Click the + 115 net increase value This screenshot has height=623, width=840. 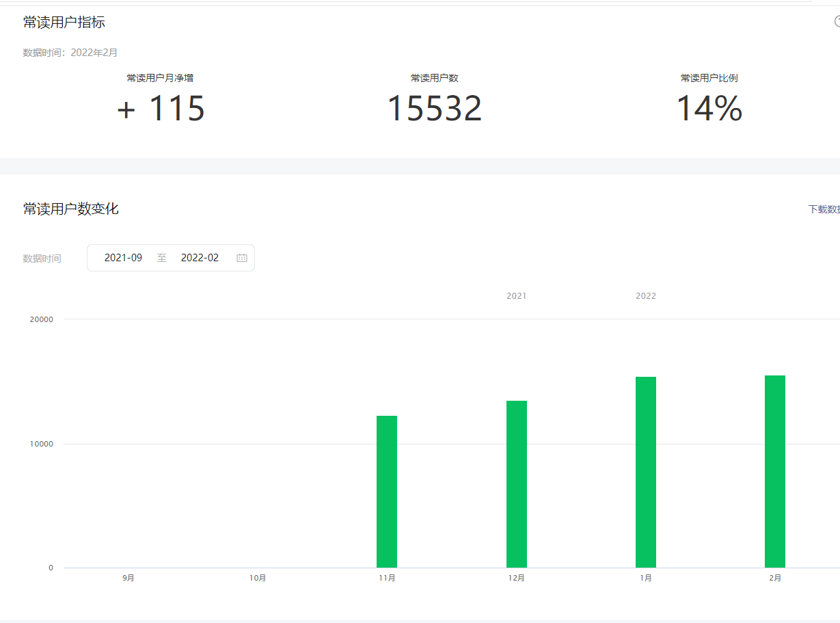[161, 109]
